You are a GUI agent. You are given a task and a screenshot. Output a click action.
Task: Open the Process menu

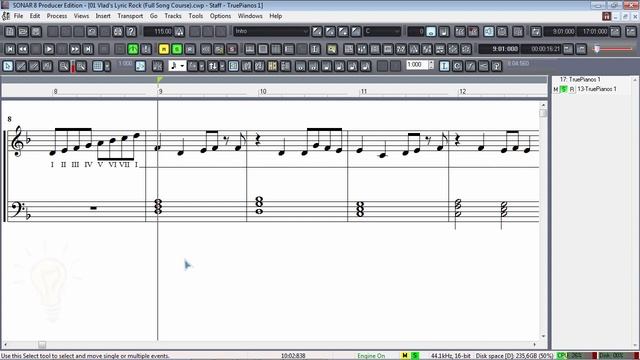tap(57, 16)
